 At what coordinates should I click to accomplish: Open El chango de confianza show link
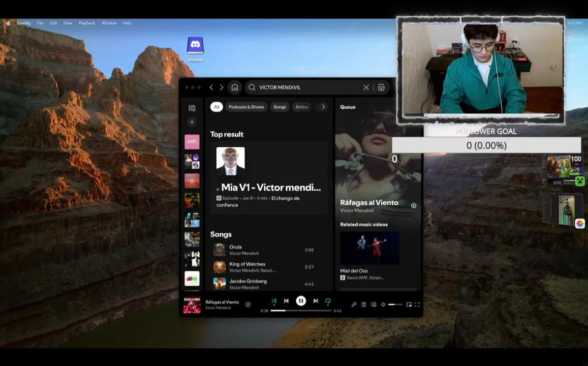coord(258,201)
